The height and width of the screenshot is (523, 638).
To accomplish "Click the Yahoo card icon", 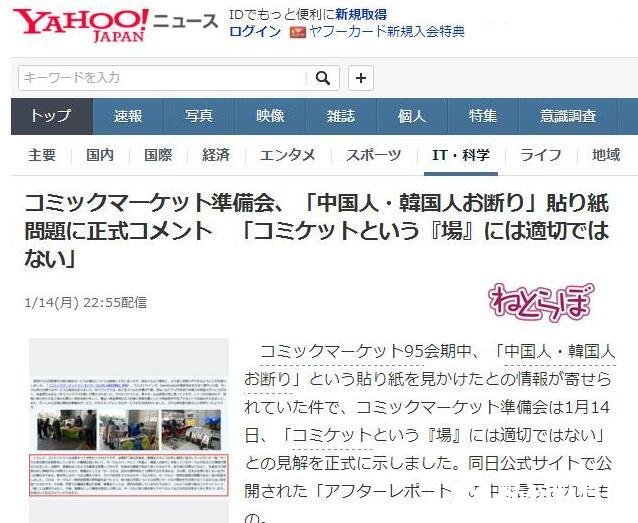I will coord(297,32).
